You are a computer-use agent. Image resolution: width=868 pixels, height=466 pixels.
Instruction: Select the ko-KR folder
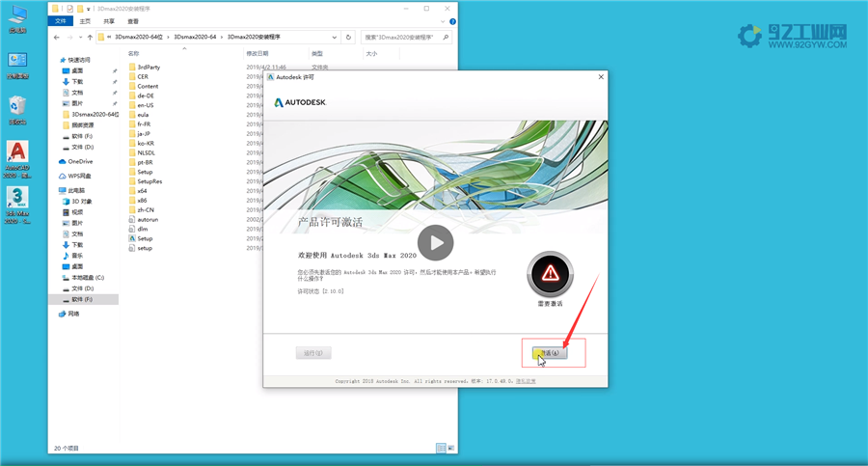[x=141, y=143]
